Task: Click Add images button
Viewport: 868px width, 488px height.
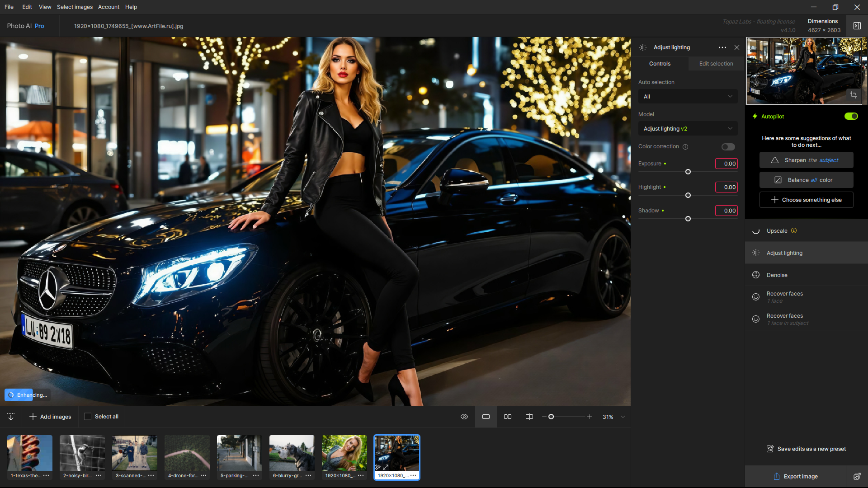Action: tap(50, 417)
